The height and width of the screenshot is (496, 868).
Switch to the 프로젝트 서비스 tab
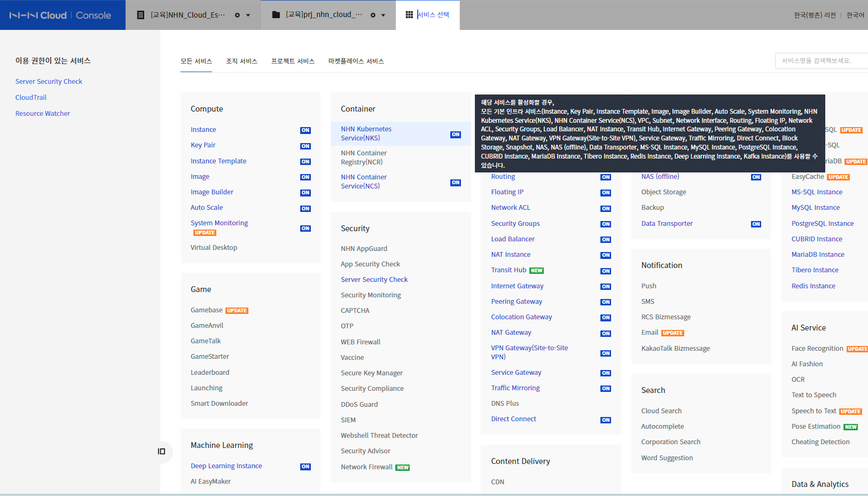point(293,61)
